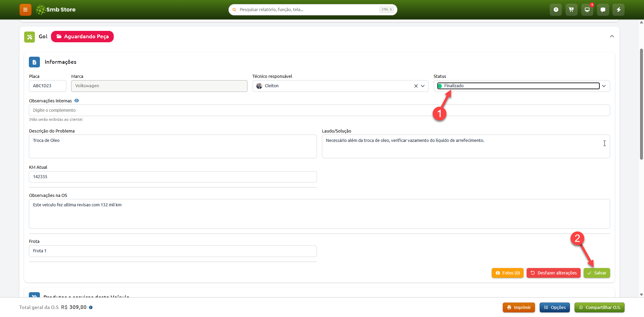644x317 pixels.
Task: Collapse the Gol vehicle section chevron
Action: point(612,36)
